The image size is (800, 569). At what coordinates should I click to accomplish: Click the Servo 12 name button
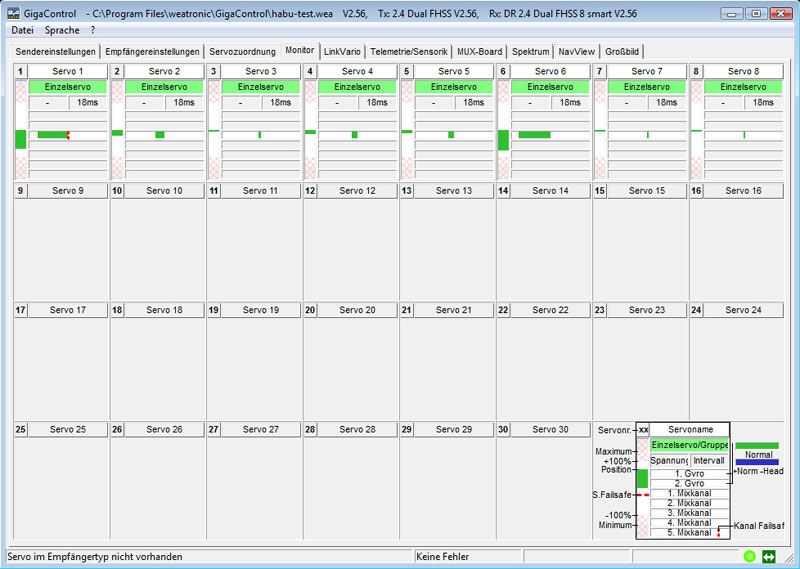[357, 190]
